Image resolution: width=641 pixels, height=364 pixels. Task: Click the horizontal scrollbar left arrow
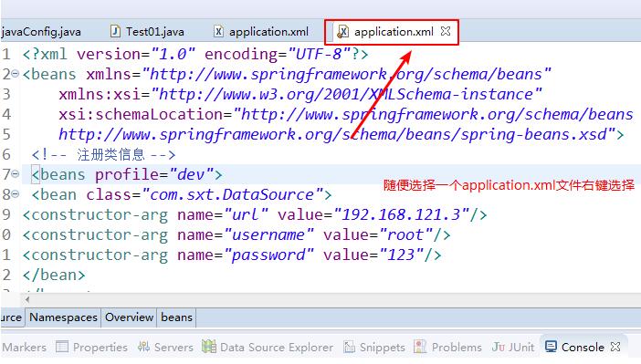pos(27,300)
